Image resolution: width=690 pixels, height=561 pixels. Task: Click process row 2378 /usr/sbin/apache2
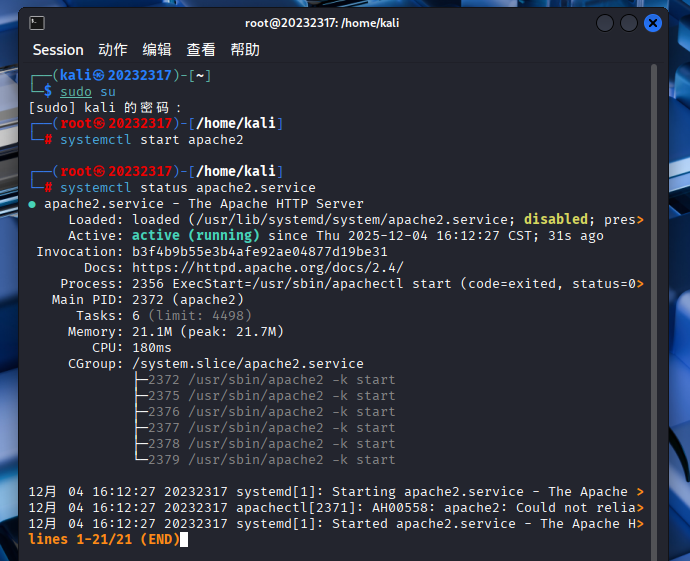(272, 444)
